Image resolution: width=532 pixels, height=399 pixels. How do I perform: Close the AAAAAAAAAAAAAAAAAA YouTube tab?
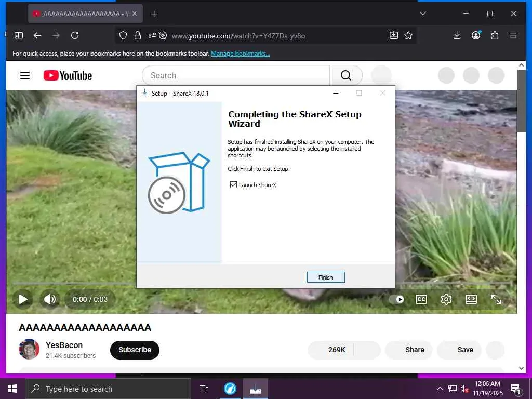click(135, 14)
